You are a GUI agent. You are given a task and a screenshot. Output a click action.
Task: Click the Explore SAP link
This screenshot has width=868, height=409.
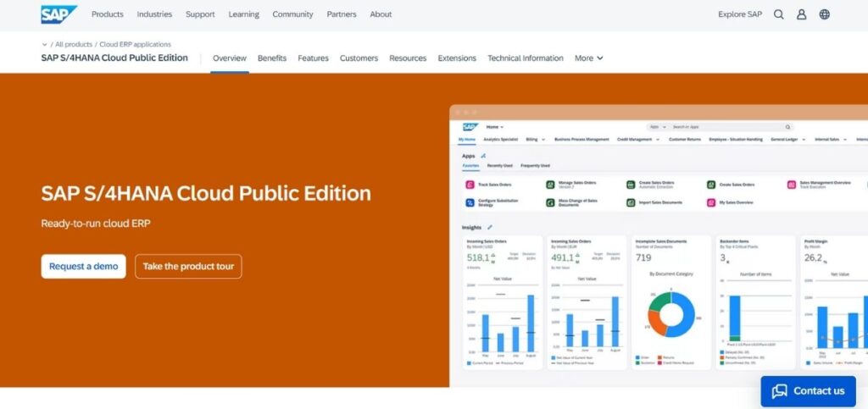coord(739,14)
